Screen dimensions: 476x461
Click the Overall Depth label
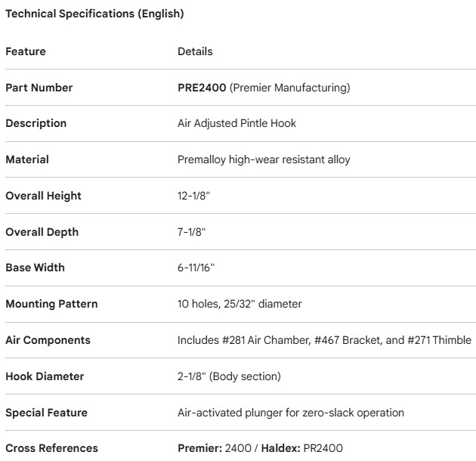[x=42, y=232]
